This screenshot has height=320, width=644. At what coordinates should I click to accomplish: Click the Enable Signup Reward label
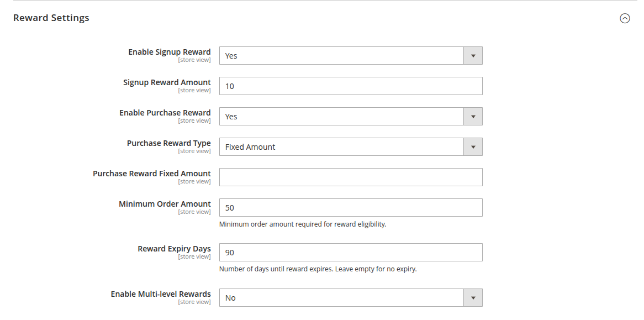pos(170,52)
